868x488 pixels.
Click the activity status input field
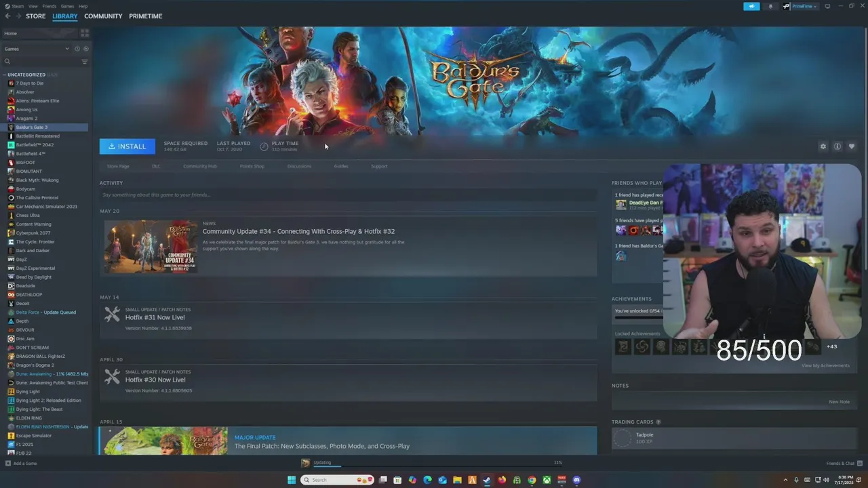tap(349, 195)
